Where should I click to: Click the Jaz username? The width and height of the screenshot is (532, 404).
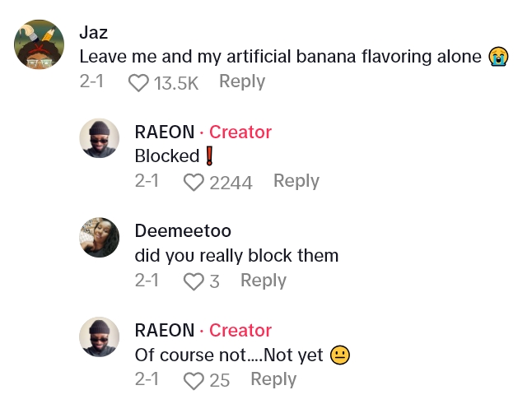[x=93, y=33]
